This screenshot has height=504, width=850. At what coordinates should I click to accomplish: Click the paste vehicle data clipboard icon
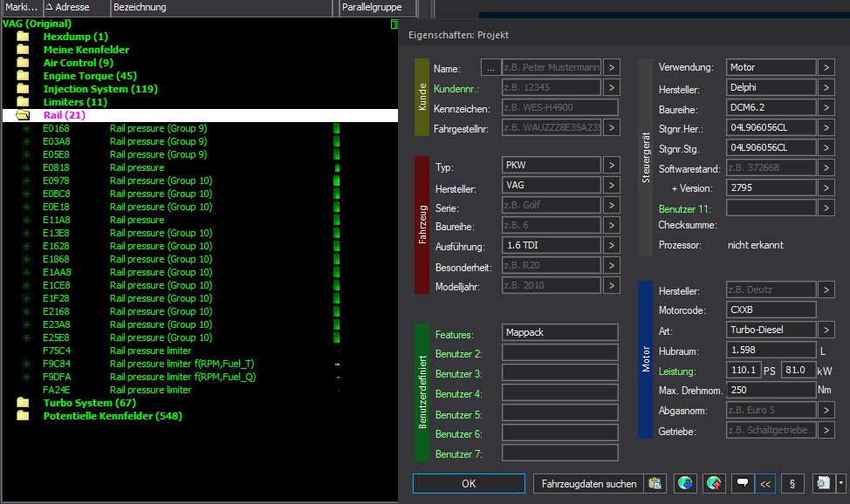[x=655, y=483]
